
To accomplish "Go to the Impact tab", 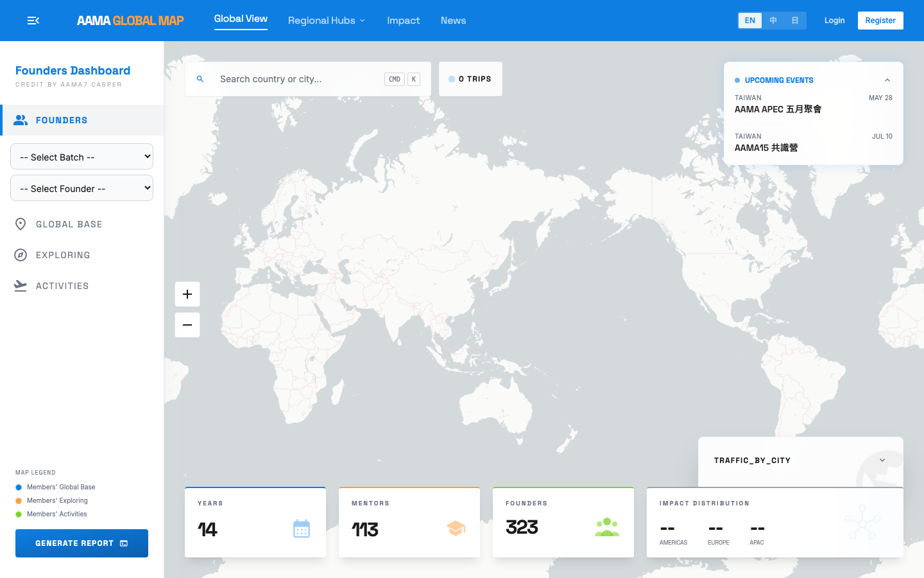I will pos(403,21).
